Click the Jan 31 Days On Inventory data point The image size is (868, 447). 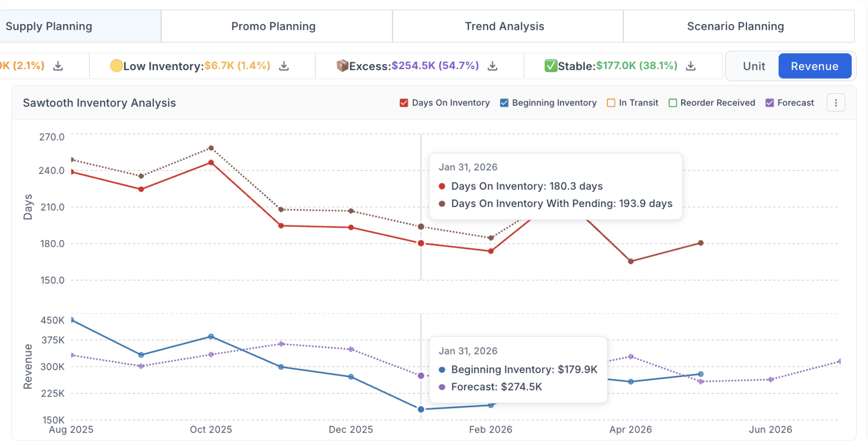tap(421, 243)
